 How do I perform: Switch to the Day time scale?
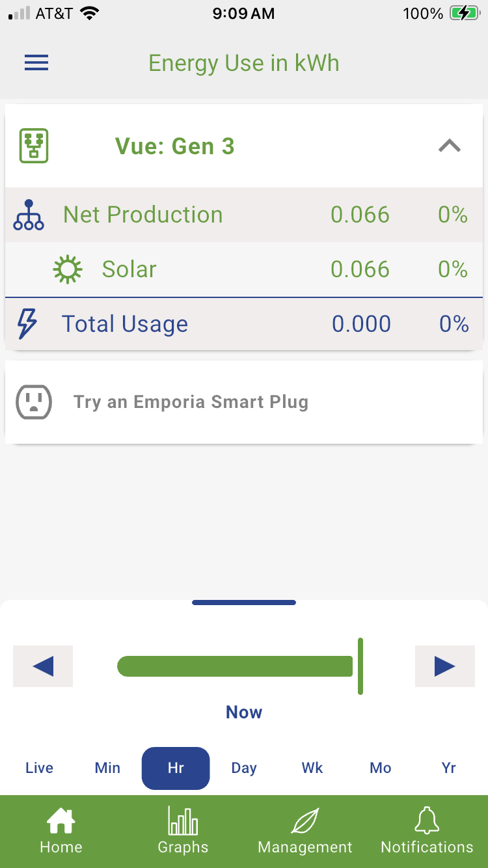click(x=244, y=768)
